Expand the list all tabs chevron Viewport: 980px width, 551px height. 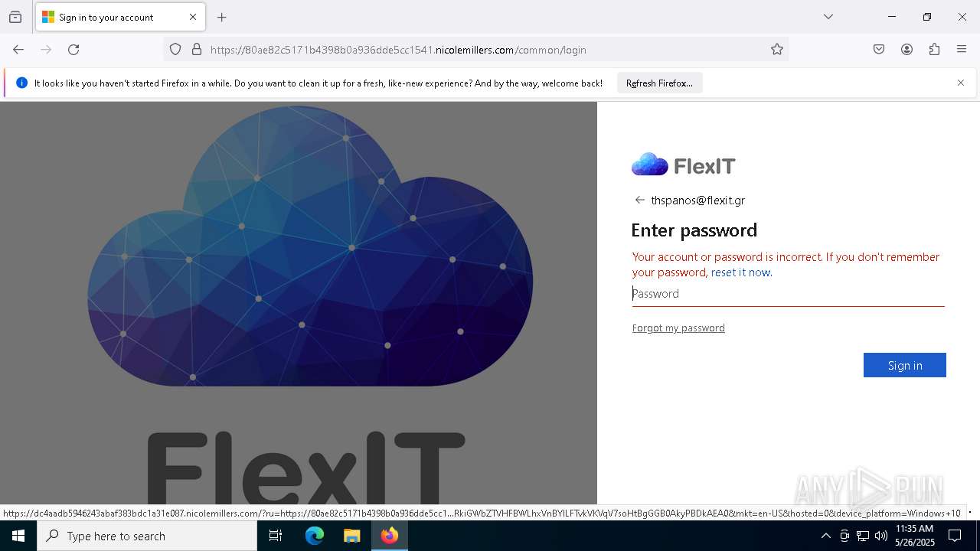pos(828,17)
